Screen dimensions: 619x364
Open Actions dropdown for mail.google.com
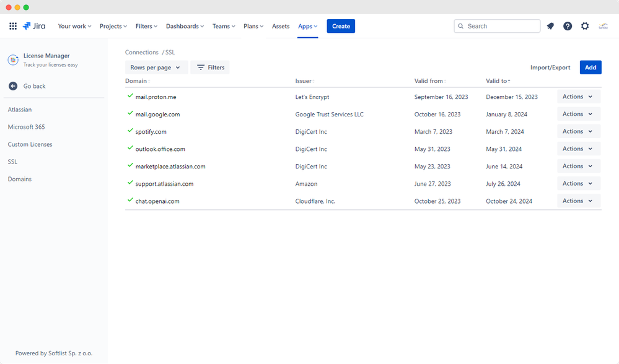click(x=579, y=114)
